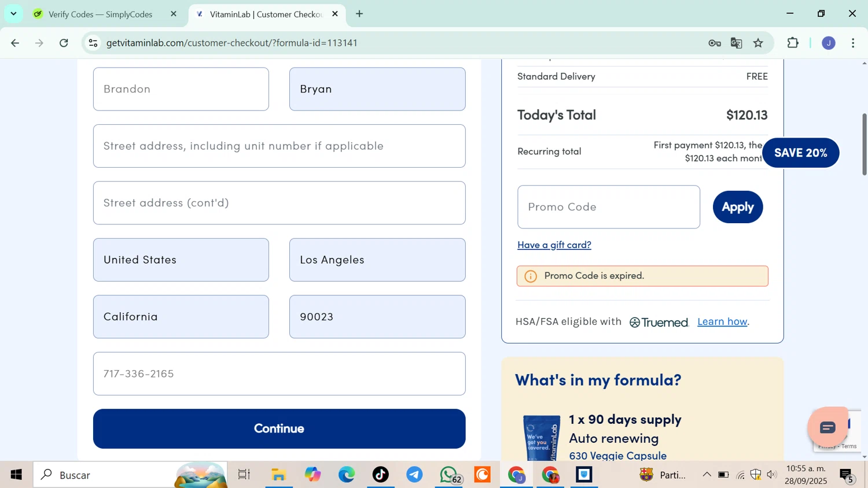Open Chrome profile J avatar
This screenshot has height=488, width=868.
click(x=829, y=43)
